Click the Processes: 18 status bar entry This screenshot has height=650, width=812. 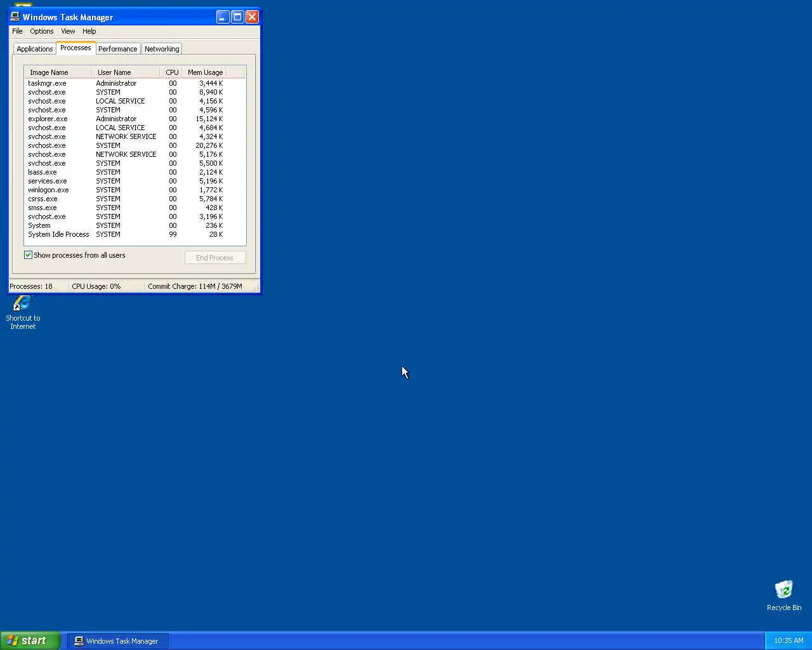[37, 286]
